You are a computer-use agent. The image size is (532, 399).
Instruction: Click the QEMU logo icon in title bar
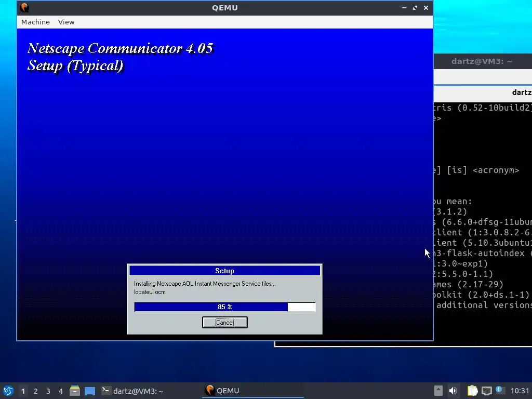click(24, 7)
